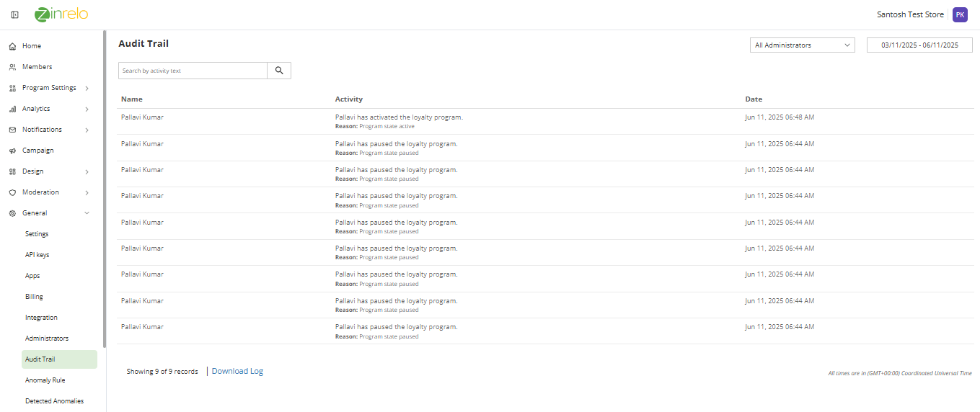This screenshot has width=980, height=412.
Task: Go to Home in the sidebar
Action: [32, 46]
